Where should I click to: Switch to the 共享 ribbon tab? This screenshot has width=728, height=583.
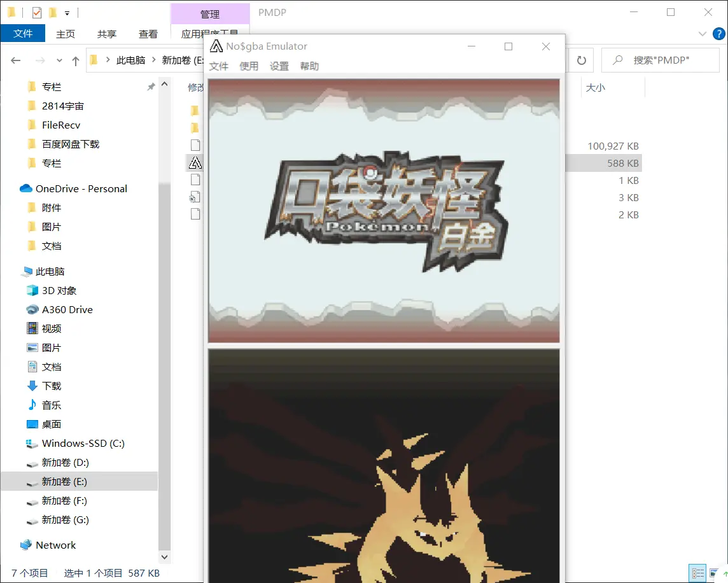coord(107,34)
